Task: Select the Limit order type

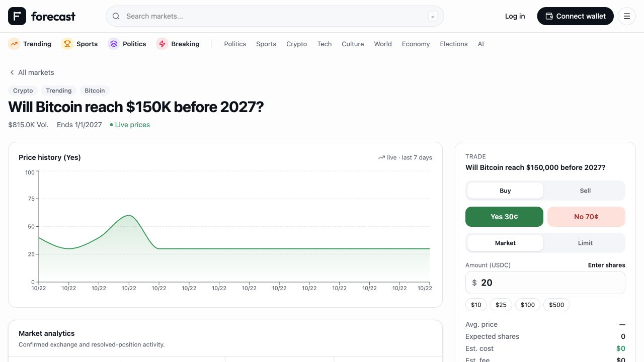Action: coord(585,243)
